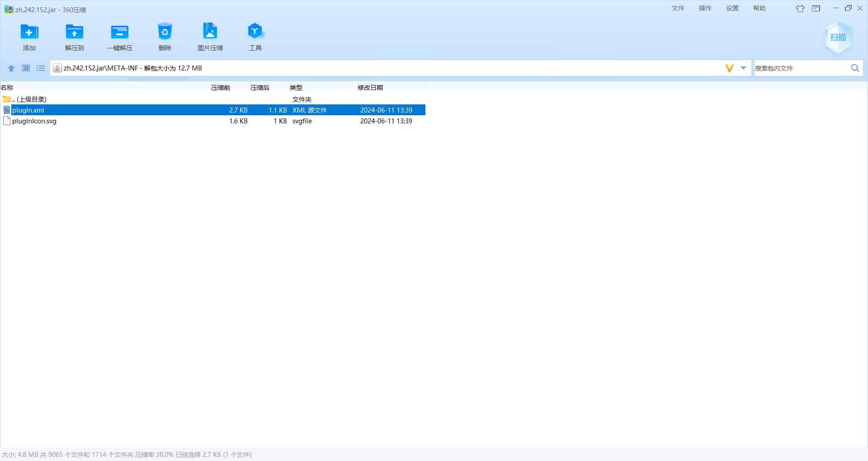This screenshot has width=868, height=461.
Task: Open the File (文件) menu
Action: tap(678, 8)
